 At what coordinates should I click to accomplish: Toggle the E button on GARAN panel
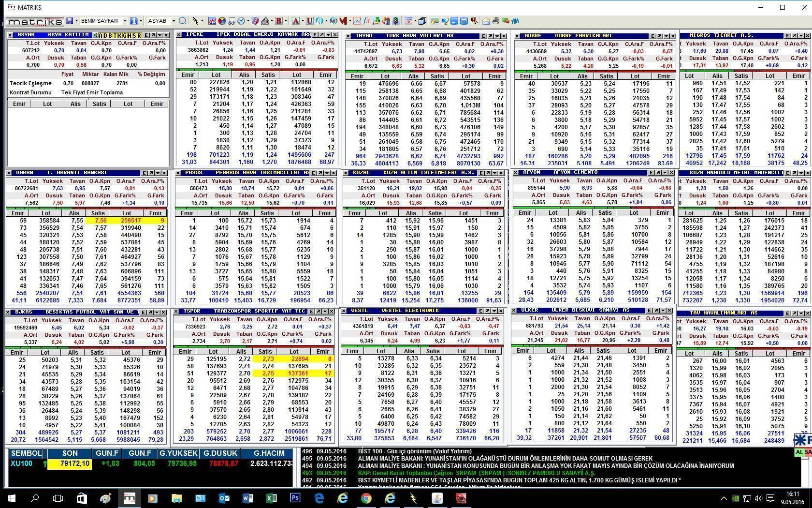coord(144,173)
